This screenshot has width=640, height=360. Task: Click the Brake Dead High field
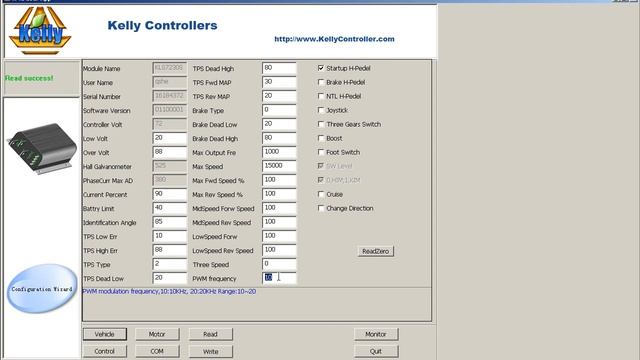(279, 138)
